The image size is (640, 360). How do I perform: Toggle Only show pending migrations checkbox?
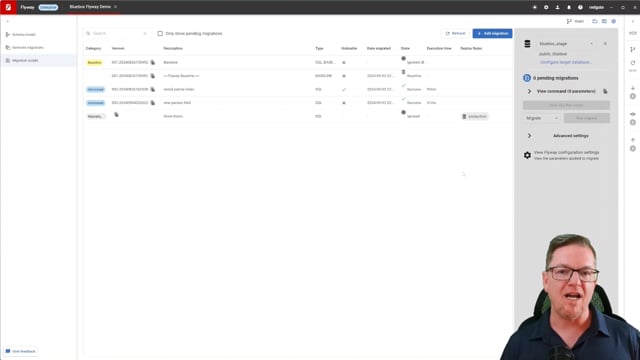[160, 33]
